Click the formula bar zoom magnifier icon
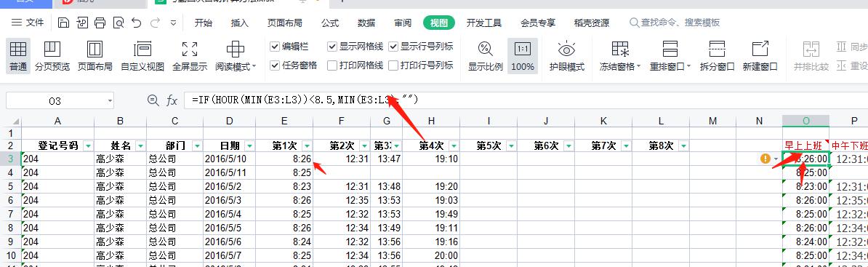 coord(153,100)
